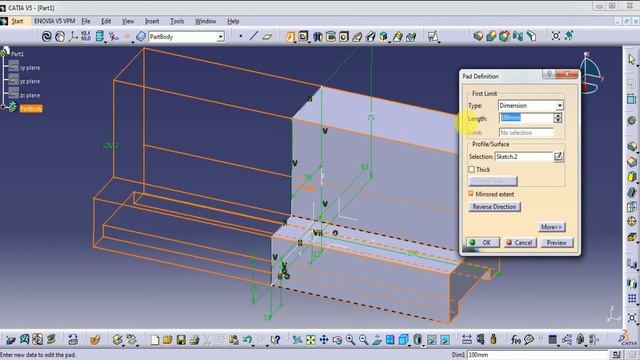This screenshot has width=640, height=360.
Task: Click the Pad Definition help question button
Action: point(549,74)
